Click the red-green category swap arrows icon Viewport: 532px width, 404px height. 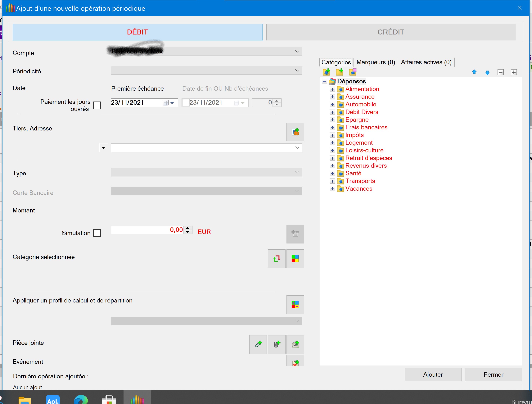tap(277, 259)
